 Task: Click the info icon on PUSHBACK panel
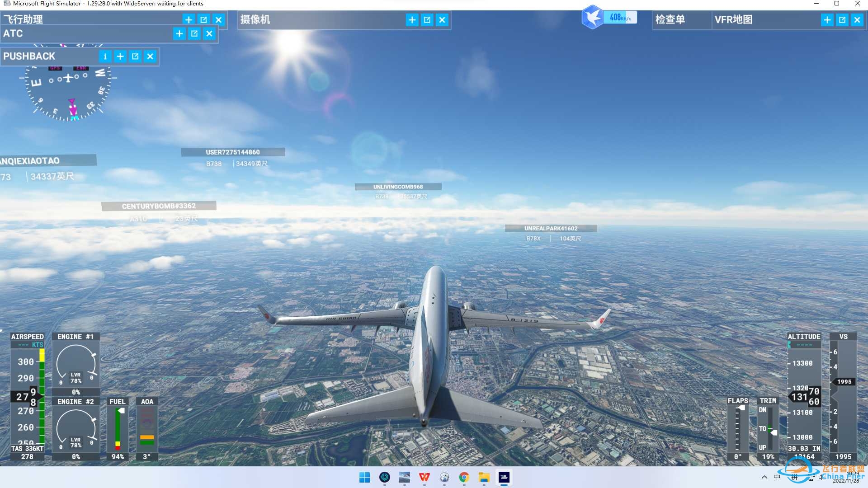[x=105, y=56]
